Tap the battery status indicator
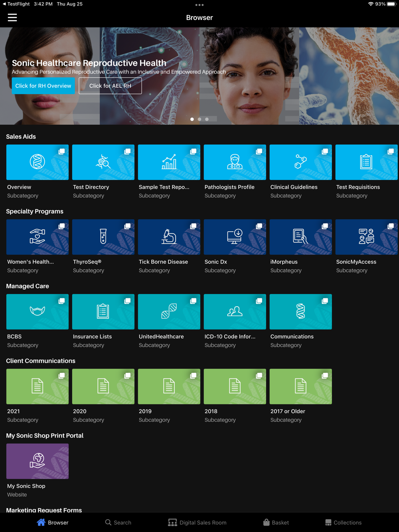The width and height of the screenshot is (399, 532). [x=391, y=4]
